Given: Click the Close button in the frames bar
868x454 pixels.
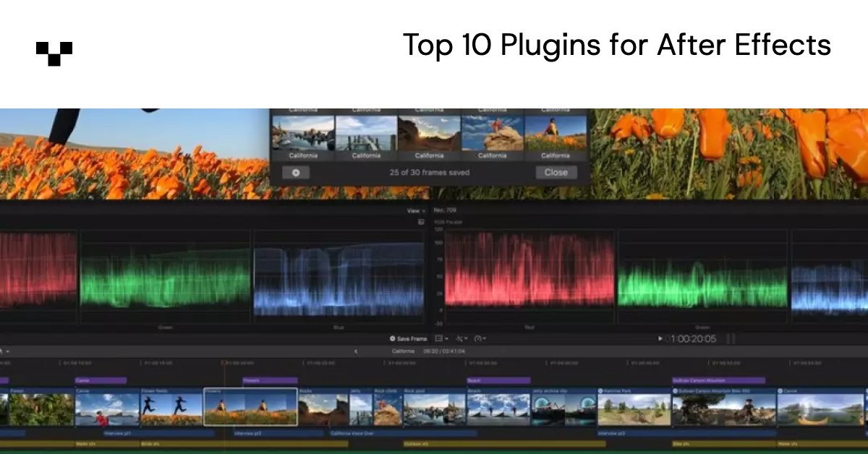Looking at the screenshot, I should (556, 172).
